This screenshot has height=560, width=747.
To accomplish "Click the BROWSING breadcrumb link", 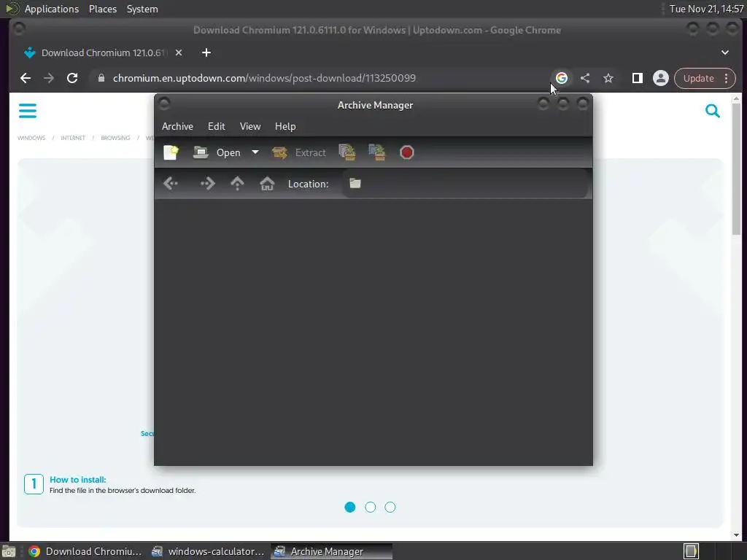I will coord(115,138).
